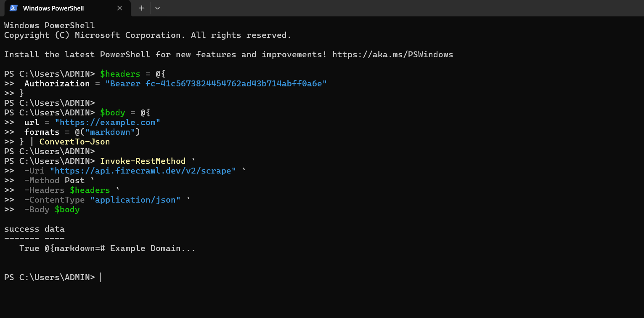Click the -Headers parameter
Viewport: 644px width, 318px height.
[x=44, y=190]
